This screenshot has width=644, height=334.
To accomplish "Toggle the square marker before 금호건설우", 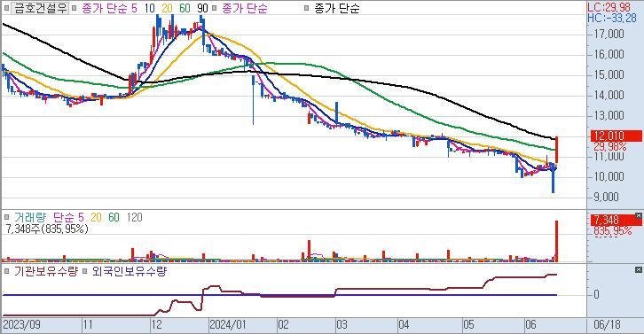I will [6, 8].
